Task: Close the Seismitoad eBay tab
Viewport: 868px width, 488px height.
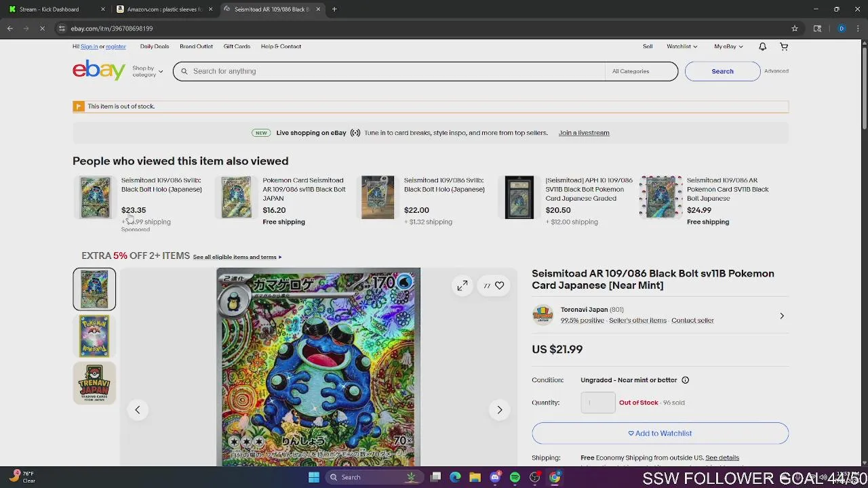Action: [318, 9]
